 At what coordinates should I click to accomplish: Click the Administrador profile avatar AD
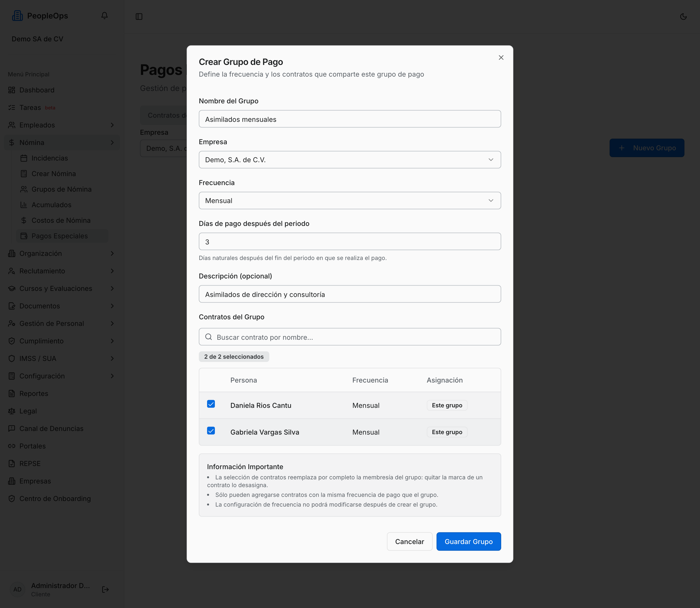[x=17, y=589]
